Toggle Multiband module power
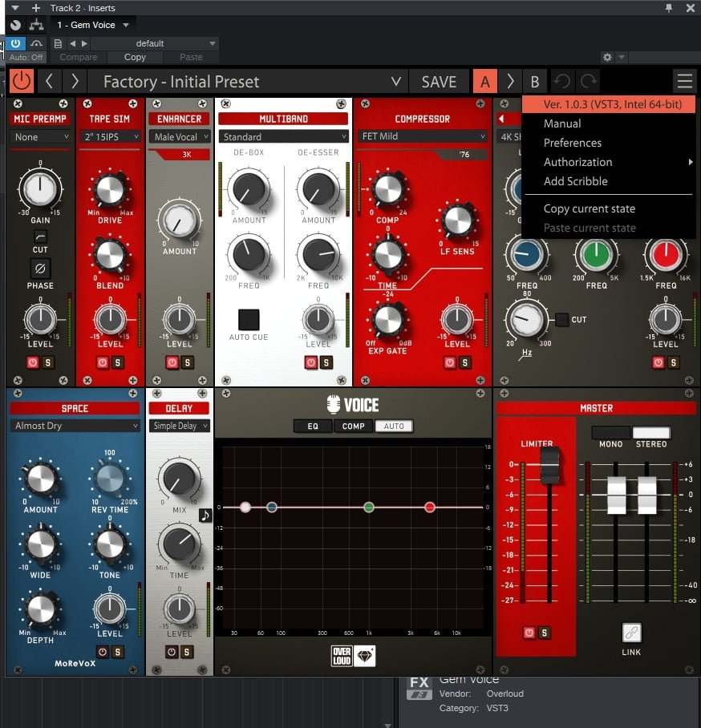This screenshot has height=728, width=701. click(x=310, y=362)
